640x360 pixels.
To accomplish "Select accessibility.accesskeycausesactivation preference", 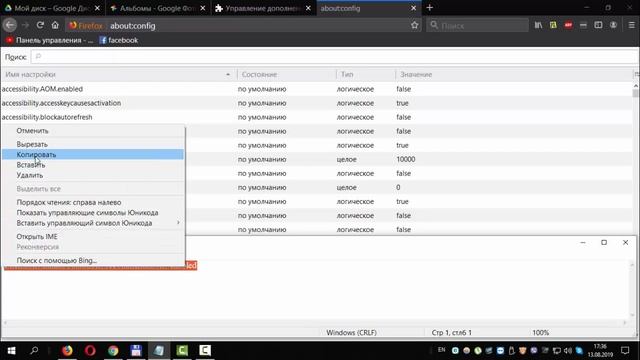I will point(316,103).
